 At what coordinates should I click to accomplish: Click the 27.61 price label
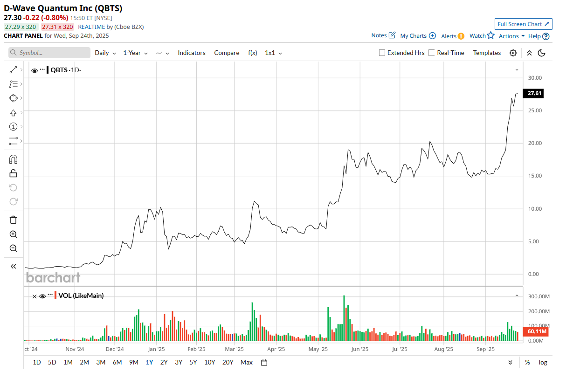tap(534, 94)
